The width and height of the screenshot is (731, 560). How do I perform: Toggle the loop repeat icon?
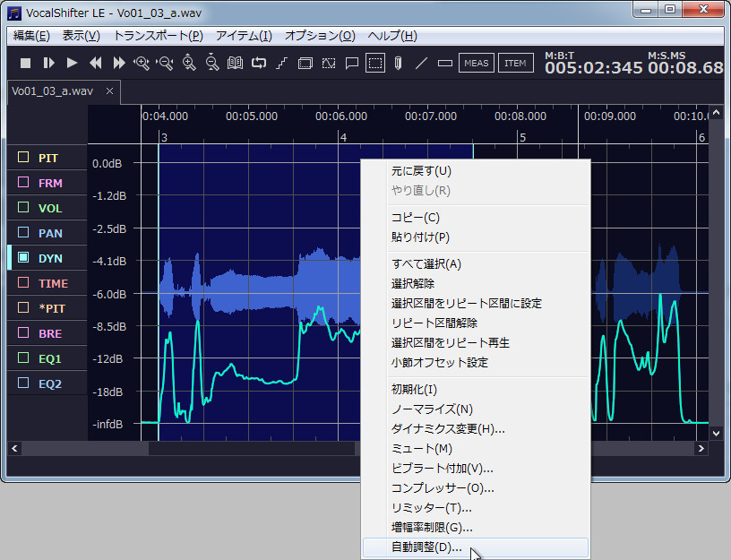pos(260,63)
